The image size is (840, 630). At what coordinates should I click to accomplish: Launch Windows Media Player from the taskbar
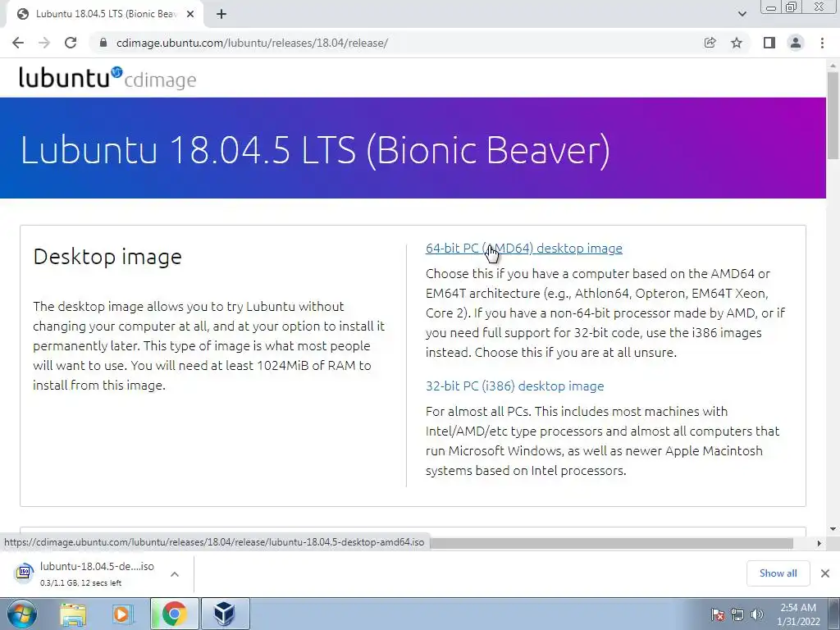[x=122, y=614]
